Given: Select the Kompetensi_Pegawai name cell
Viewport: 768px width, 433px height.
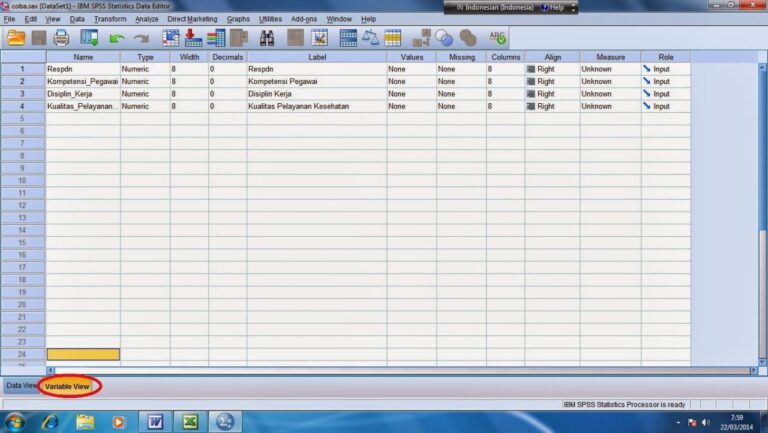Looking at the screenshot, I should tap(83, 81).
